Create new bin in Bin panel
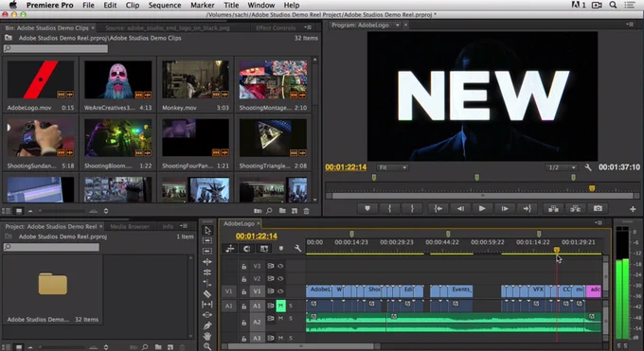This screenshot has height=351, width=644. point(282,211)
